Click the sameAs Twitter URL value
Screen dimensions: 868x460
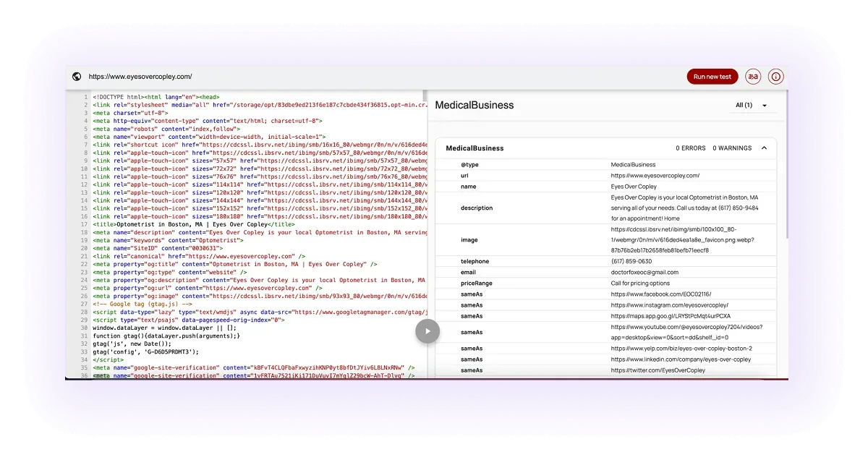[x=658, y=370]
